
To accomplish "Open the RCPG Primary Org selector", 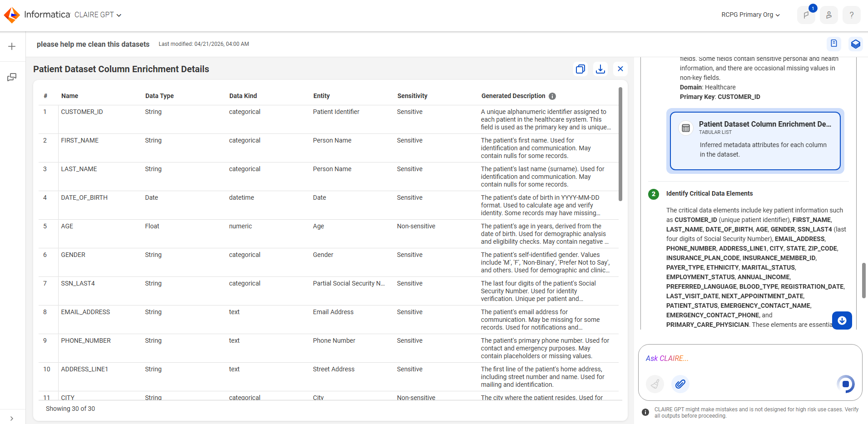I will [x=750, y=15].
